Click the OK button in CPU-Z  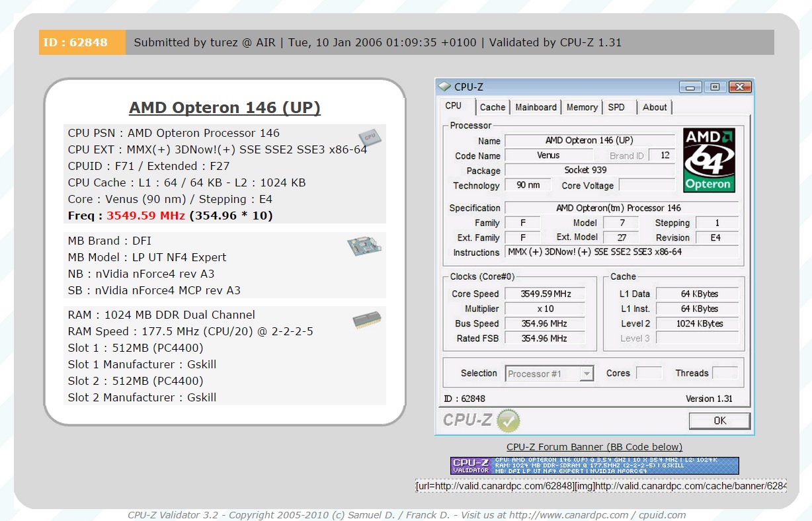719,421
